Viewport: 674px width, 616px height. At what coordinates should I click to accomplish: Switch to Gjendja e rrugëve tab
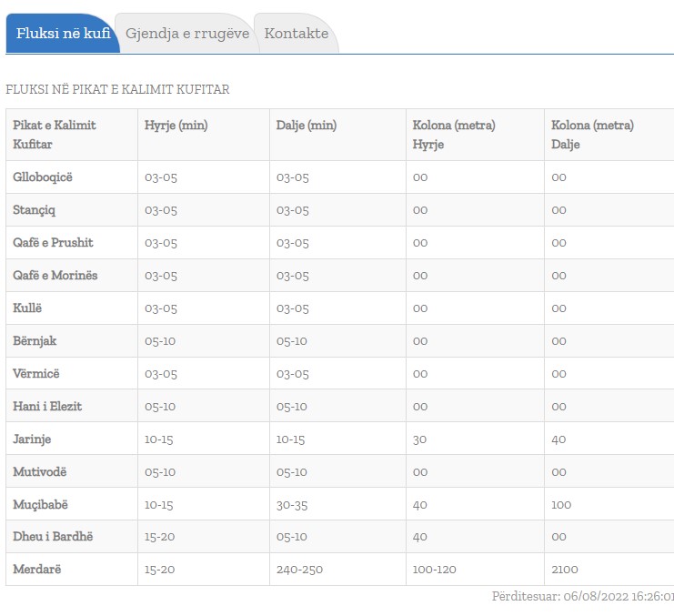pos(187,34)
